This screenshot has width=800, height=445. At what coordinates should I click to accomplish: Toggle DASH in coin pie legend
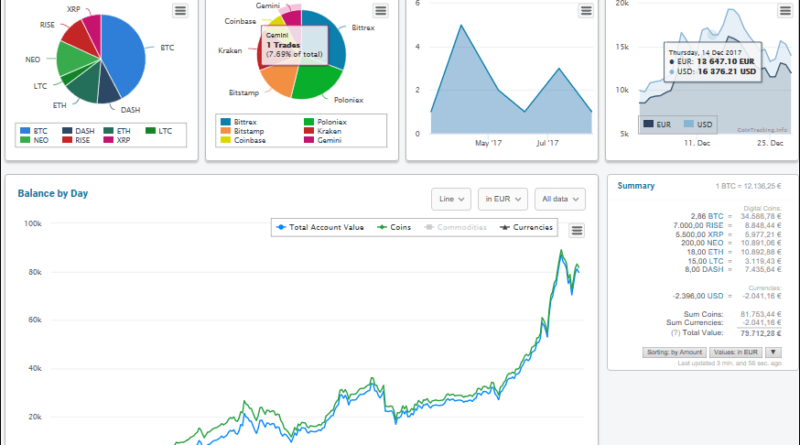tap(78, 131)
